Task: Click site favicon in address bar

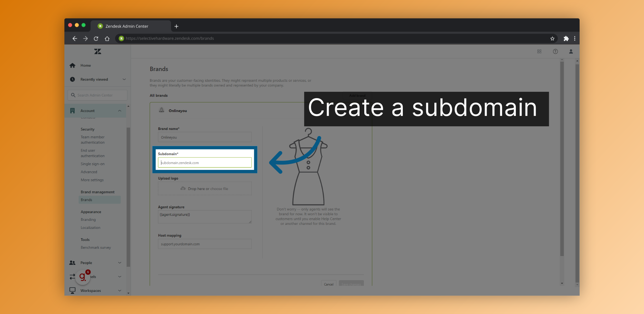Action: [x=121, y=39]
